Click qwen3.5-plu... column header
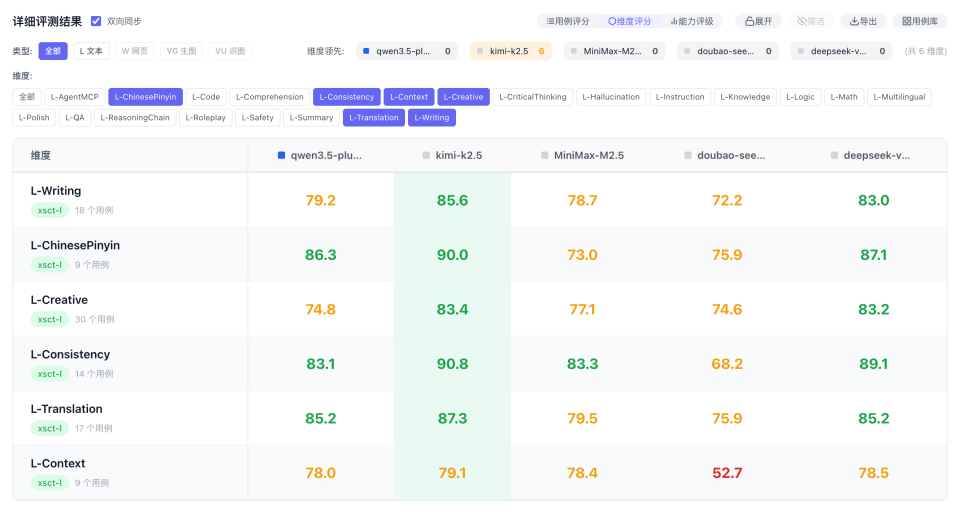Screen dimensions: 960x511 click(x=320, y=155)
